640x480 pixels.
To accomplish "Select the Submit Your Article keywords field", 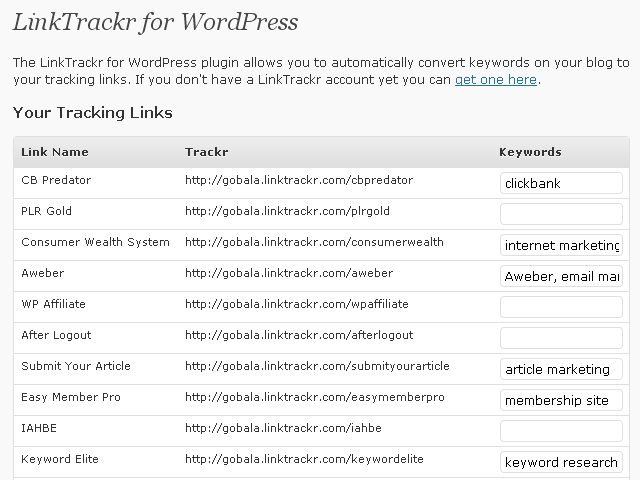I will 561,369.
